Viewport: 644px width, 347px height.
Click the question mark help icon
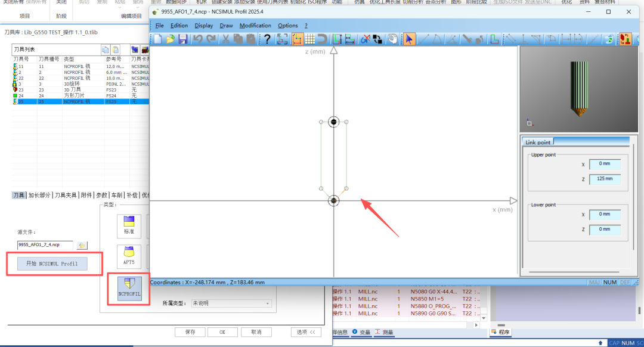point(267,39)
